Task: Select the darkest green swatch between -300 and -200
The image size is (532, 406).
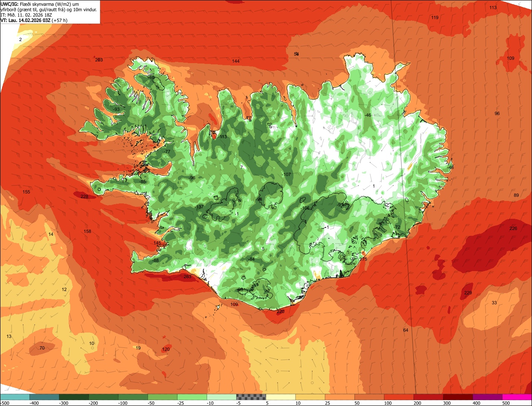Action: point(74,397)
